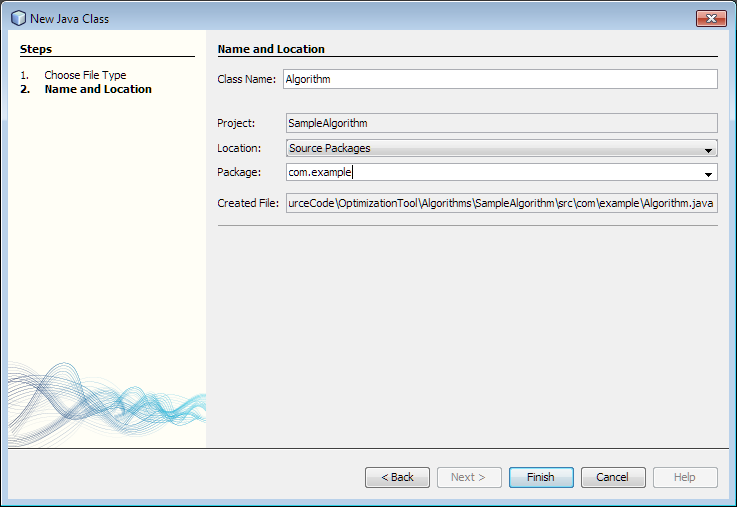Click the New Java Class title text
Viewport: 737px width, 507px height.
coord(70,19)
